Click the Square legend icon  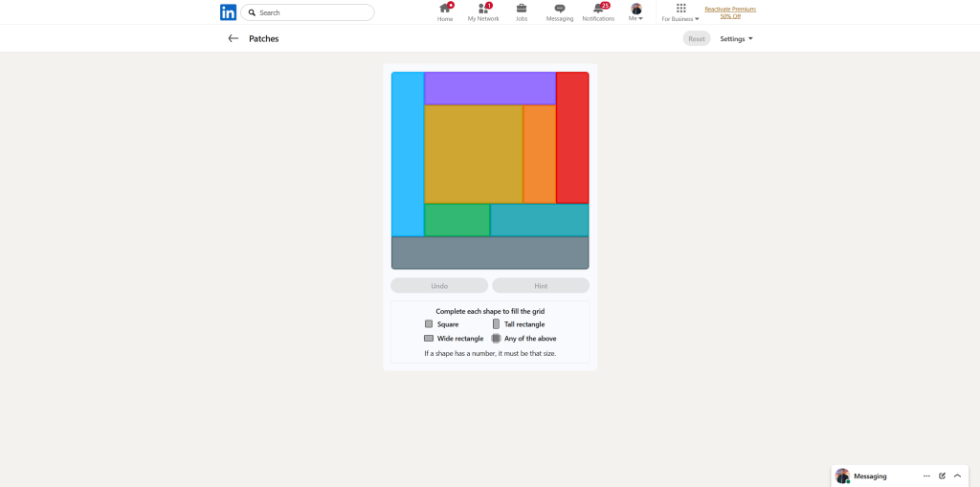[429, 323]
